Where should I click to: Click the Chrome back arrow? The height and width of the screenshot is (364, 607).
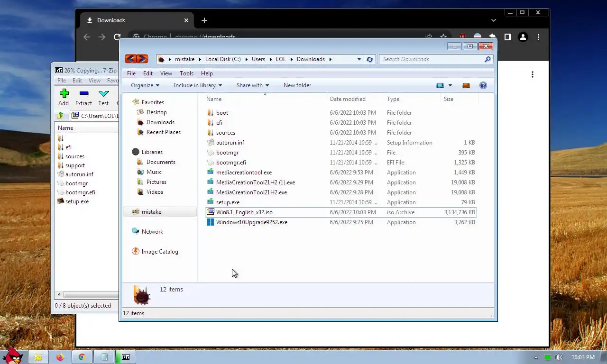[87, 37]
